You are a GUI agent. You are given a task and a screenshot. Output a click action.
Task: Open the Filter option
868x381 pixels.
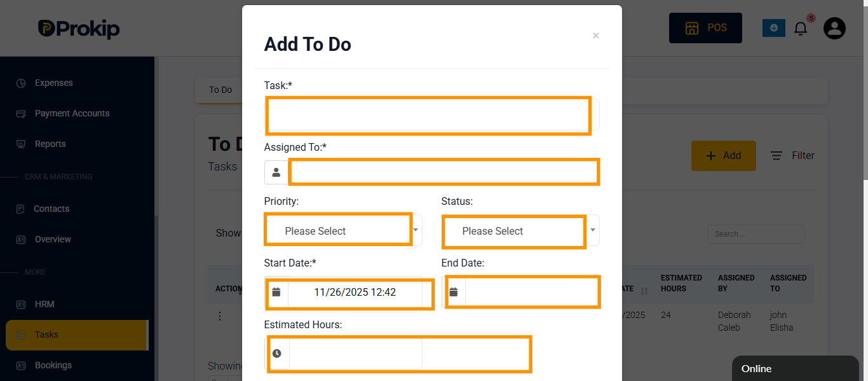(792, 156)
